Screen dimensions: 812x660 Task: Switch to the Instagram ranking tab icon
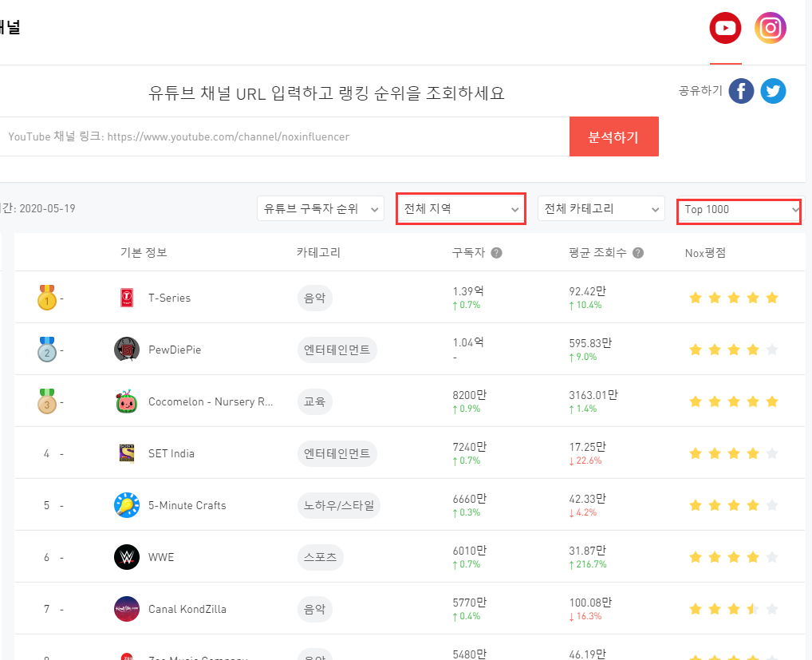(770, 28)
